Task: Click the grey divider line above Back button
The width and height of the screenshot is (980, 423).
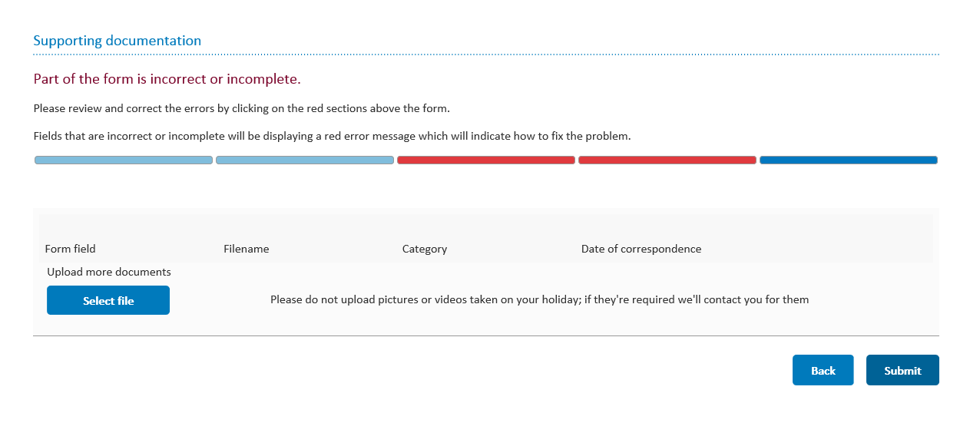Action: tap(486, 335)
